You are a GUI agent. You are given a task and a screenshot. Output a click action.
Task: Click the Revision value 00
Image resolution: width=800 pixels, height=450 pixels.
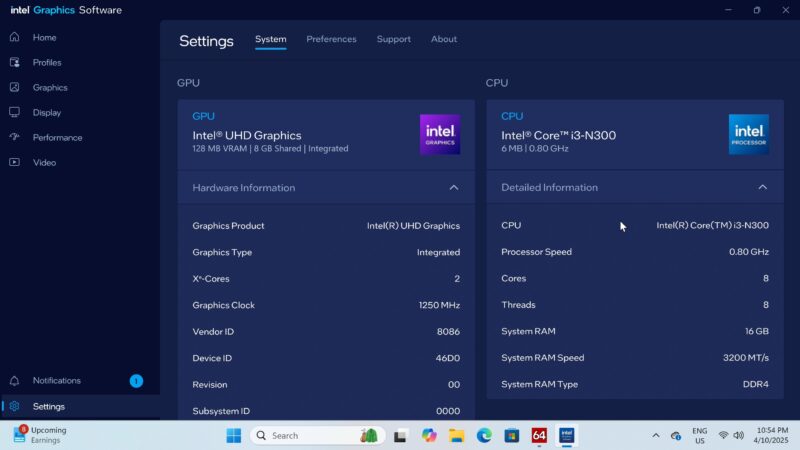(454, 385)
